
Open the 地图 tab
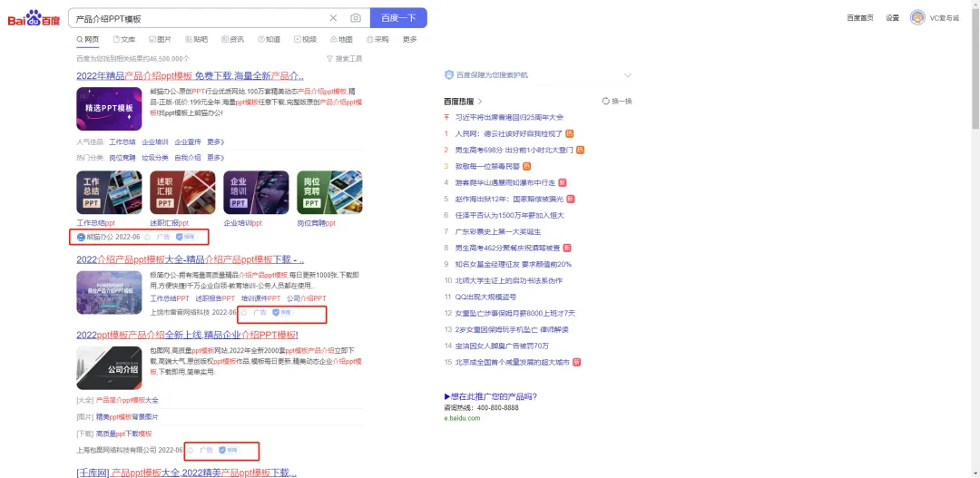[341, 39]
